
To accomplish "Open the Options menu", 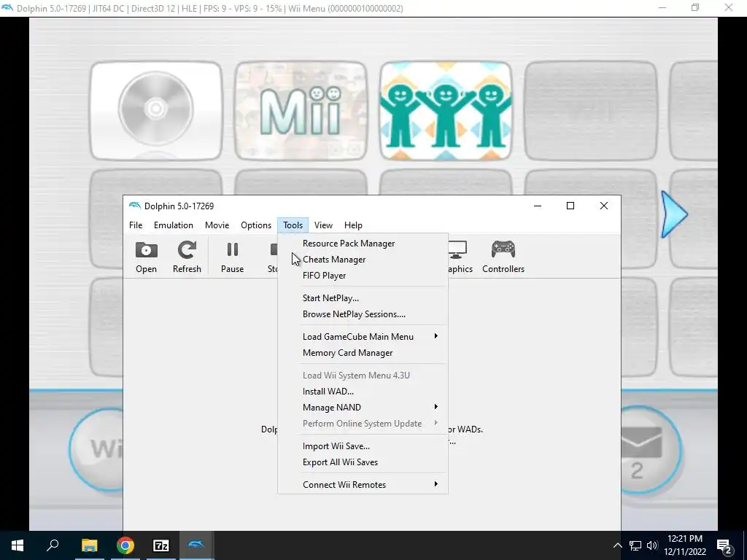I will click(x=256, y=225).
